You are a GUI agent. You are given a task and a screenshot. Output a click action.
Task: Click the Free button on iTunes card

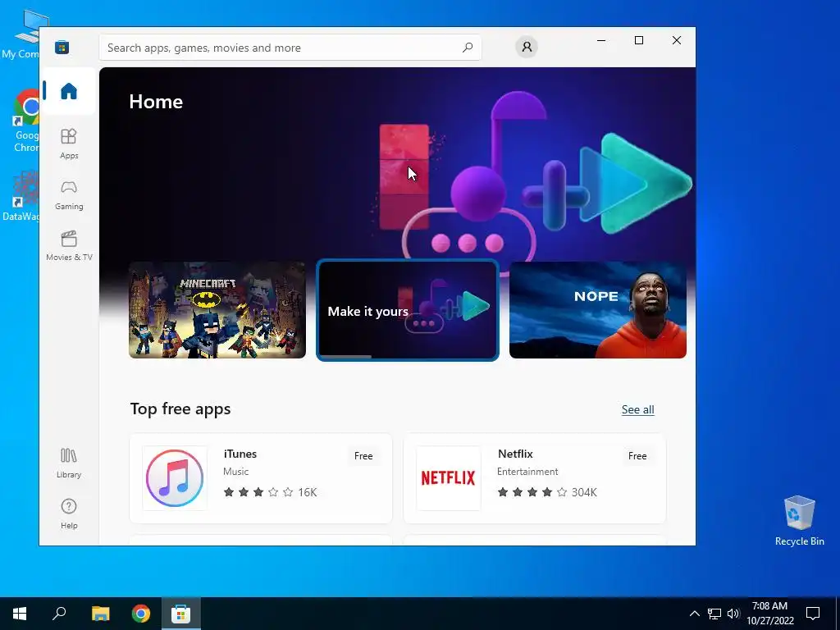(363, 456)
